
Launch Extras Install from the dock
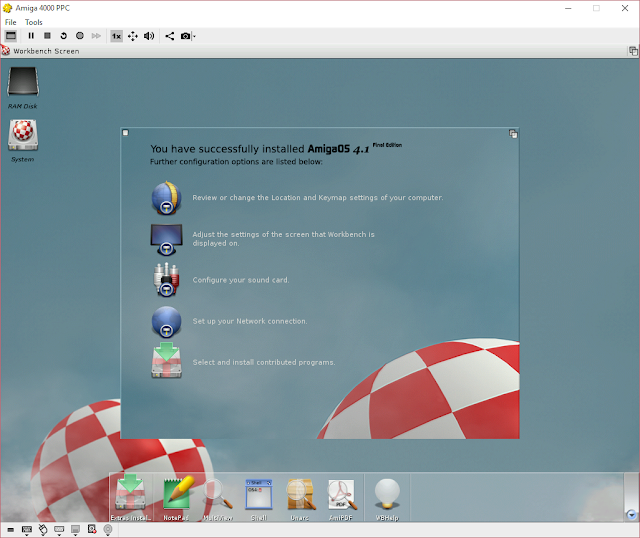[130, 498]
